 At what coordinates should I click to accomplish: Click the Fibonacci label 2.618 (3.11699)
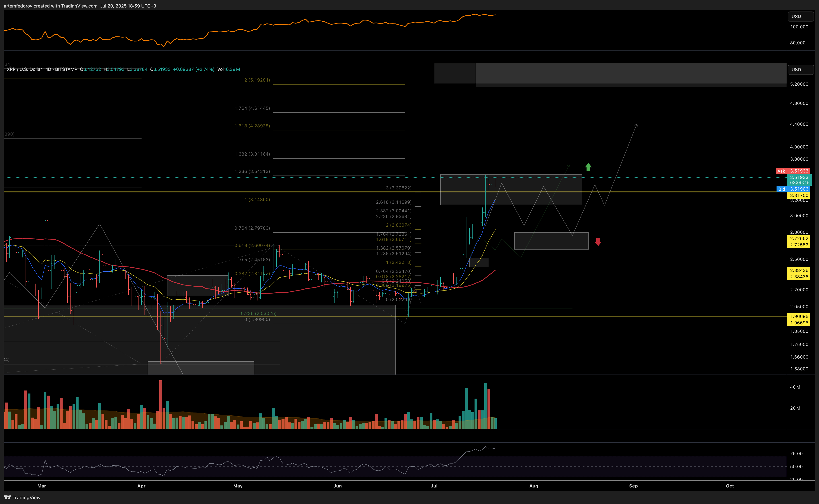point(394,202)
